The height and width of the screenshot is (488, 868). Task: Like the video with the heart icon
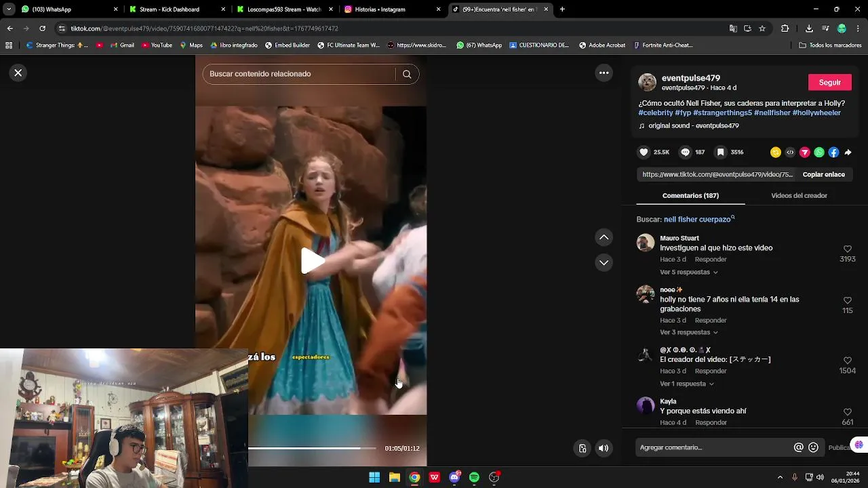point(644,152)
